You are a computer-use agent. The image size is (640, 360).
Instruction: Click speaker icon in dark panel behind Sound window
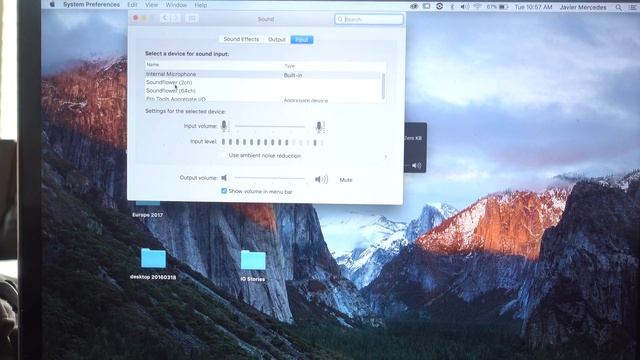point(417,165)
